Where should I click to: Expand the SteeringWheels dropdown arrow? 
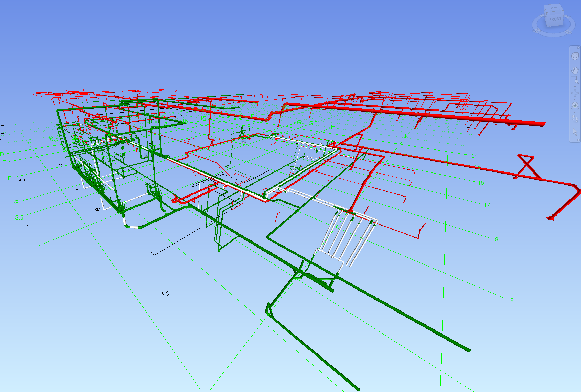(x=575, y=63)
